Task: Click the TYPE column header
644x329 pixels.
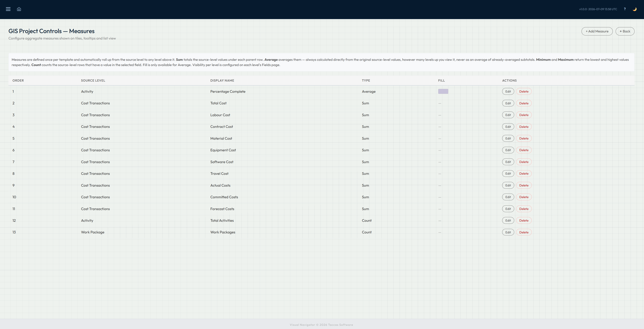Action: [366, 81]
